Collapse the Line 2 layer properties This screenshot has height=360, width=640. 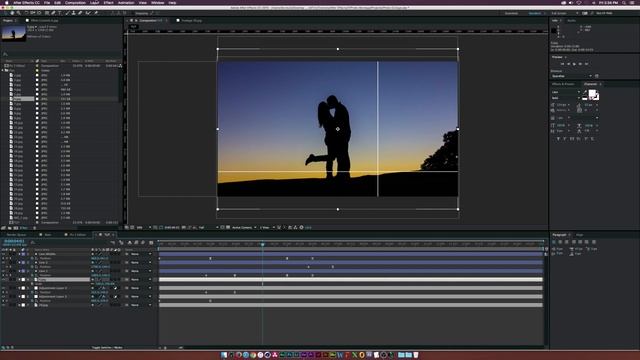point(19,262)
